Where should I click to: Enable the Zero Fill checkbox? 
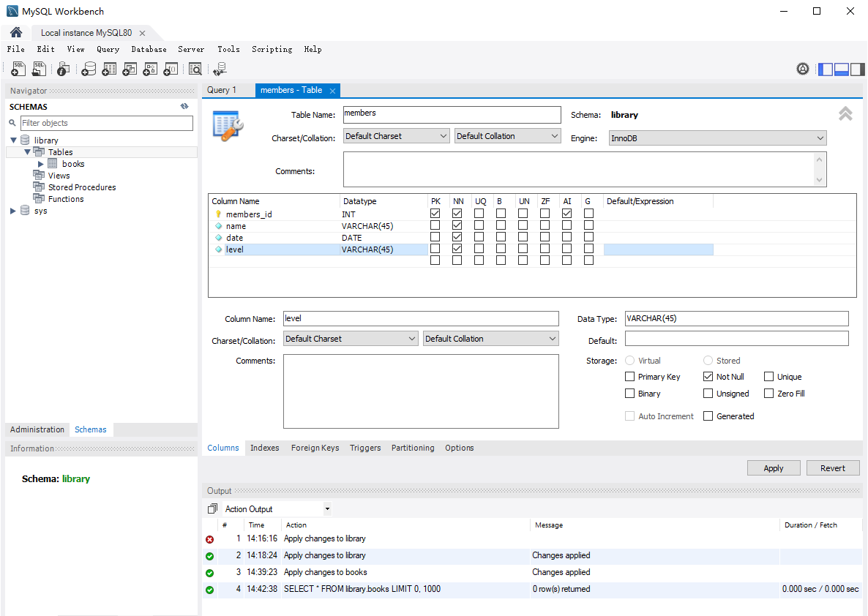(769, 394)
